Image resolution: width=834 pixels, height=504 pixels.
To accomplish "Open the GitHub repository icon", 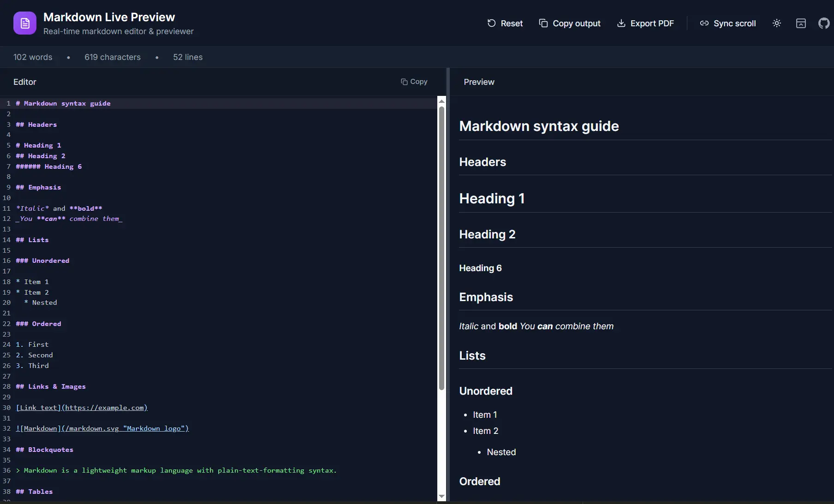I will tap(824, 23).
